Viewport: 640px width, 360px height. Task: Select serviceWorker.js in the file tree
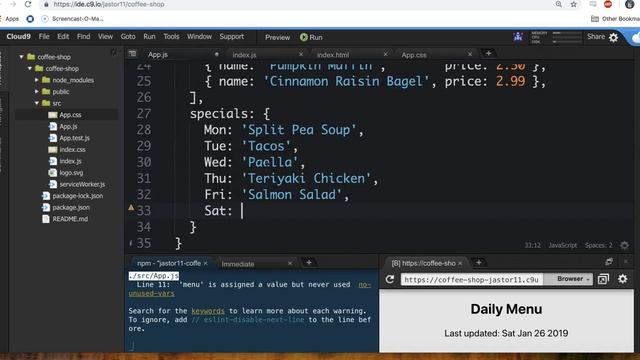[x=82, y=184]
